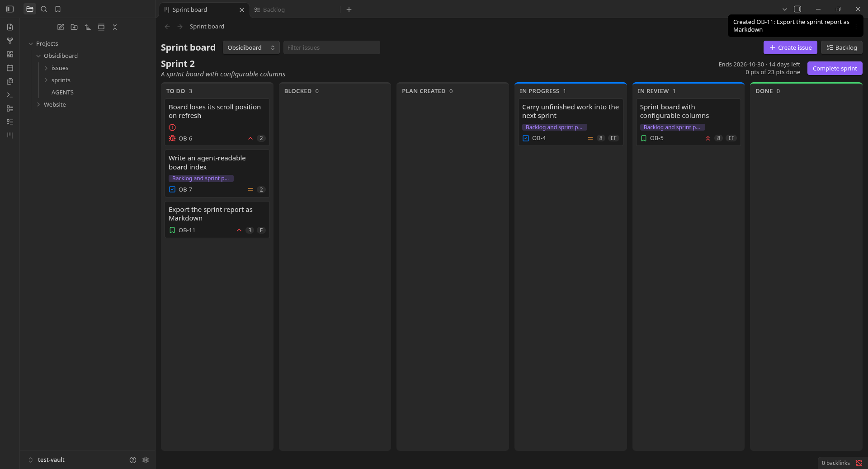Open the quick switcher file-search ribbon icon
Screen dimensions: 868x469
pyautogui.click(x=10, y=27)
